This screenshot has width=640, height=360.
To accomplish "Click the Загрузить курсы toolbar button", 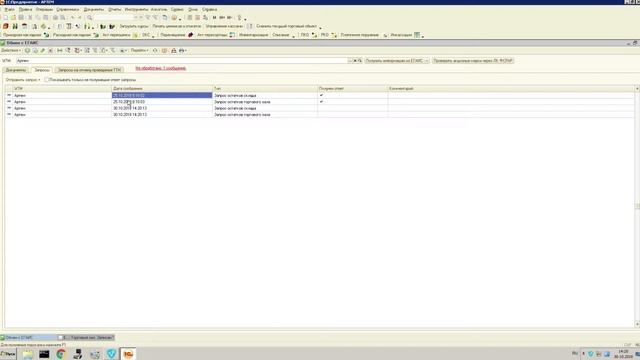I will [134, 27].
